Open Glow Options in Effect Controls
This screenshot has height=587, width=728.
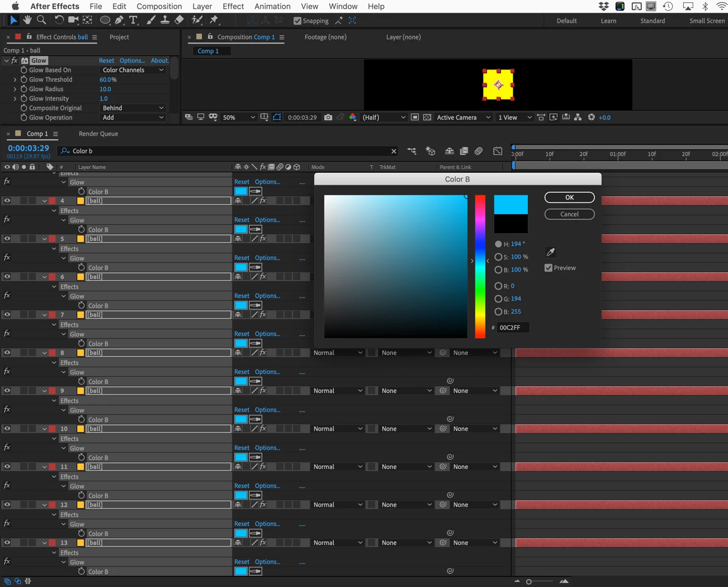(132, 60)
